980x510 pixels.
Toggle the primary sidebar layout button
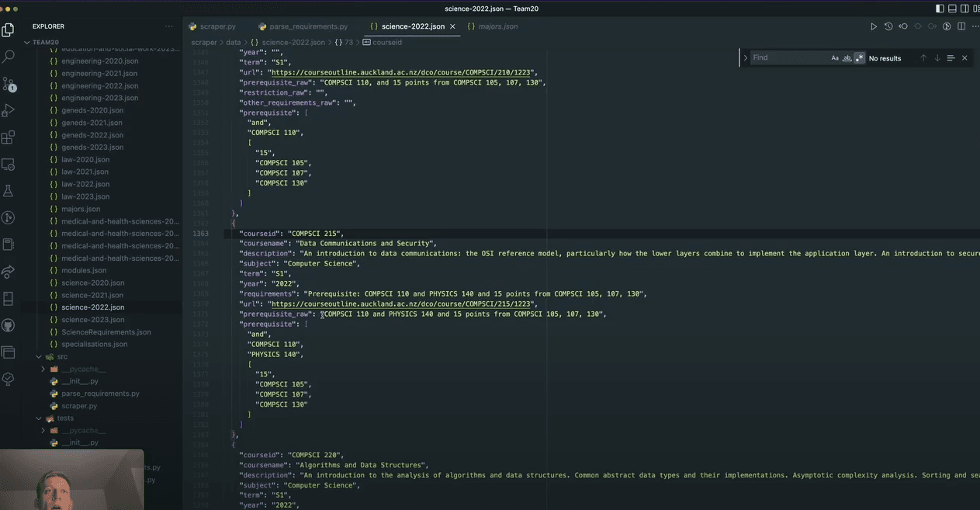tap(940, 9)
